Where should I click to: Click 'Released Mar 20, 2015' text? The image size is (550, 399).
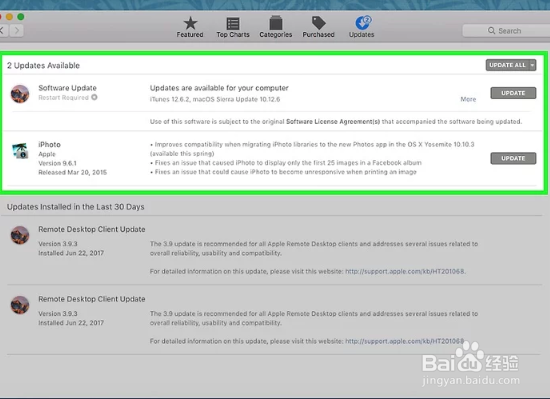pyautogui.click(x=73, y=172)
